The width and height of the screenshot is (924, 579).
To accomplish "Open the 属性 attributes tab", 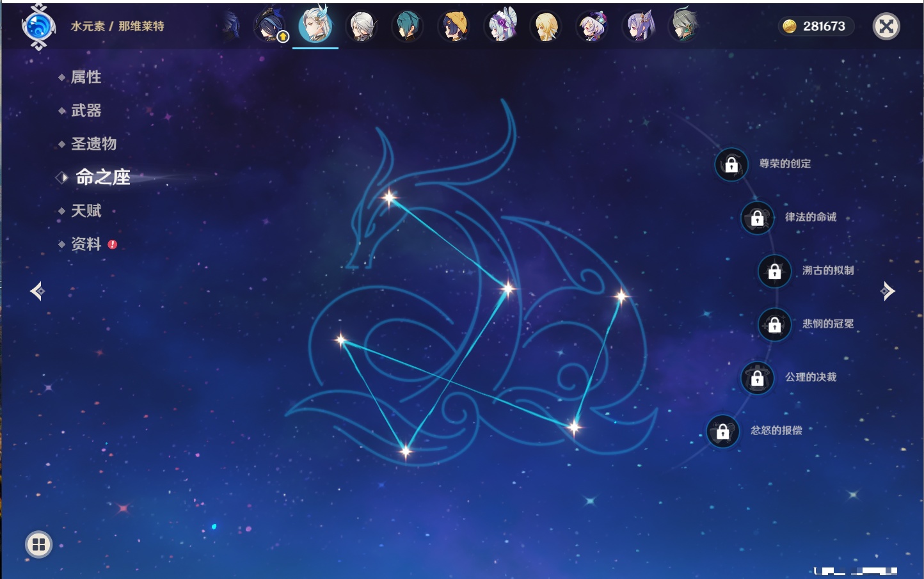I will click(x=86, y=77).
